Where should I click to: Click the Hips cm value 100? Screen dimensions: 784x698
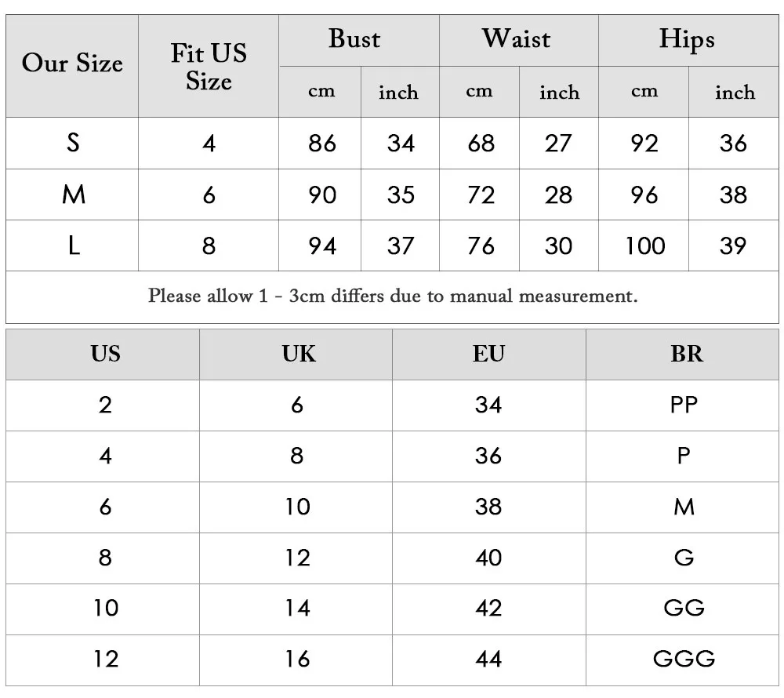coord(644,246)
